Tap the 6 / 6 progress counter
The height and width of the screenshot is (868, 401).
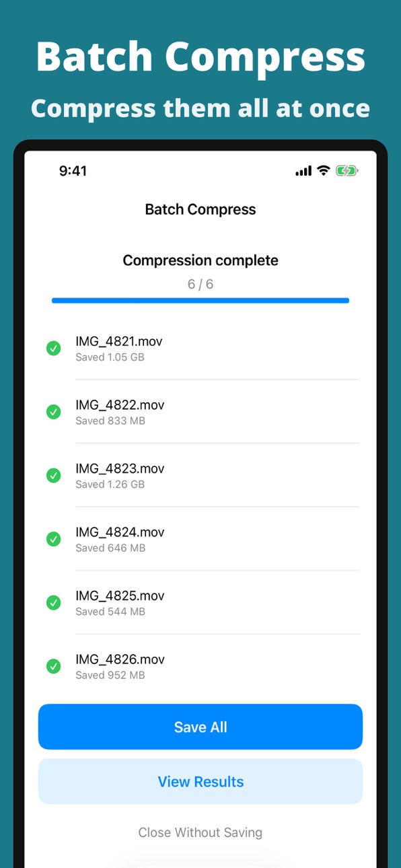click(200, 284)
